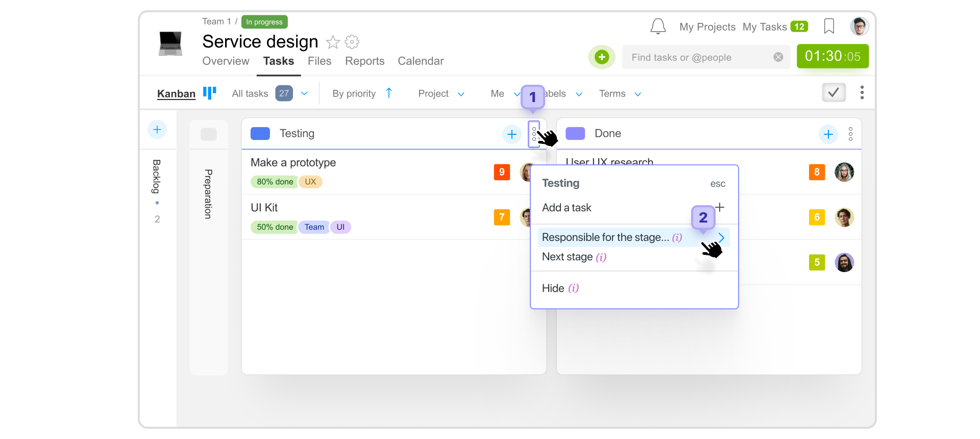
Task: Click the blue Testing color swatch
Action: (260, 134)
